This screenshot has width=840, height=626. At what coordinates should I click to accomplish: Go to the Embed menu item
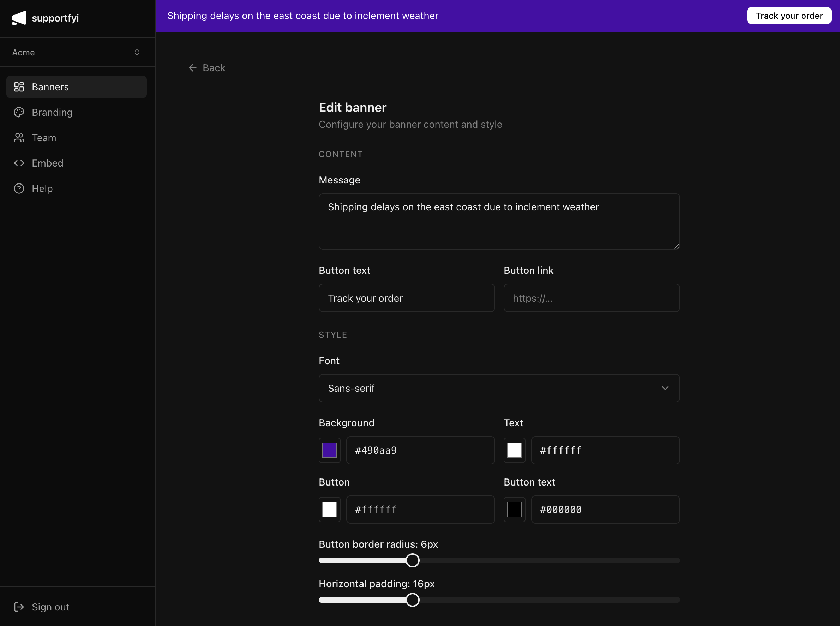pyautogui.click(x=47, y=163)
